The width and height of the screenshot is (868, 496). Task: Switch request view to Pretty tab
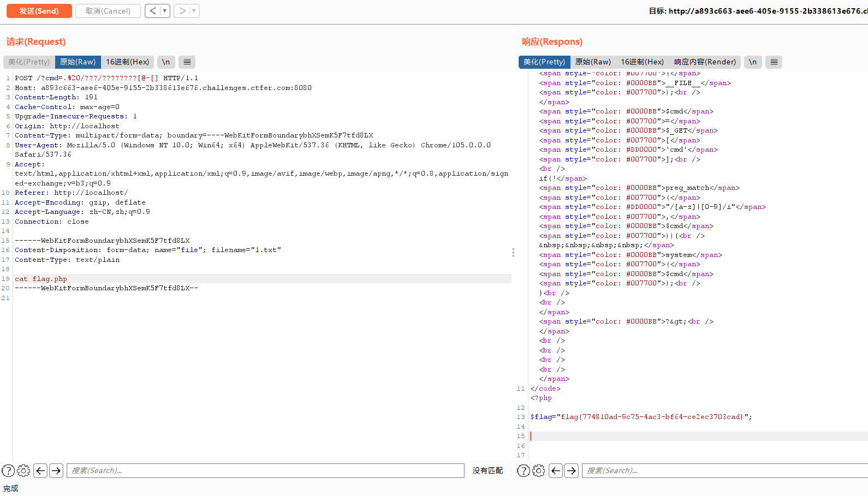[29, 62]
